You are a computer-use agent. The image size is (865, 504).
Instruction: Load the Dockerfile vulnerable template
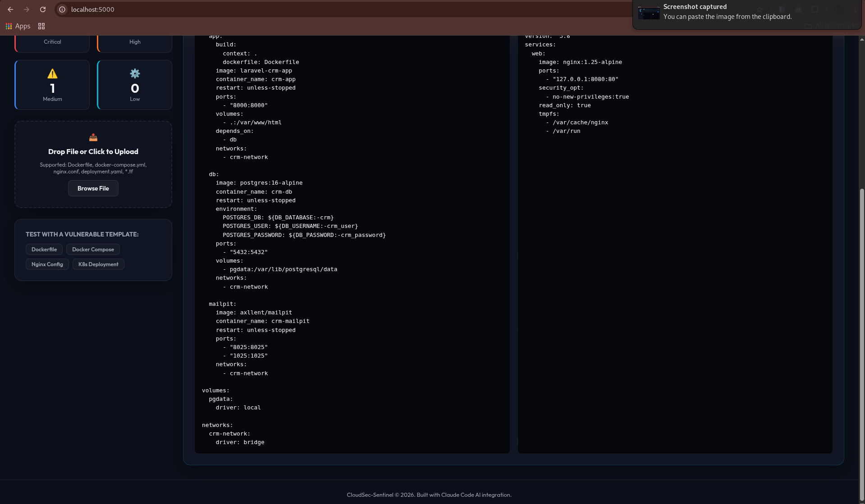(44, 250)
